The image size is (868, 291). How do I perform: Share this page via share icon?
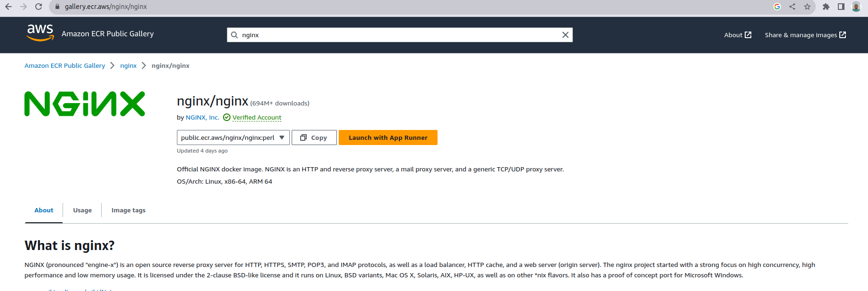point(792,7)
